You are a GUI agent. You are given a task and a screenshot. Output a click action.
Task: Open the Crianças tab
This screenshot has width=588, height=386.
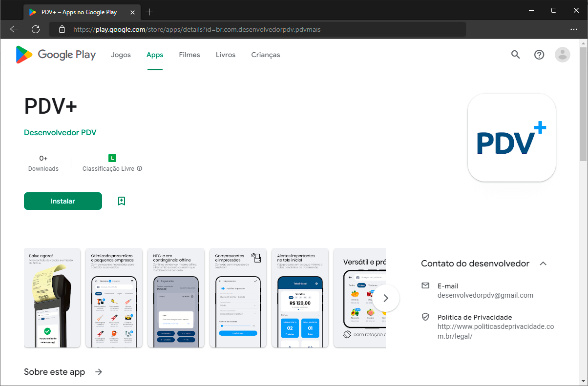coord(266,55)
